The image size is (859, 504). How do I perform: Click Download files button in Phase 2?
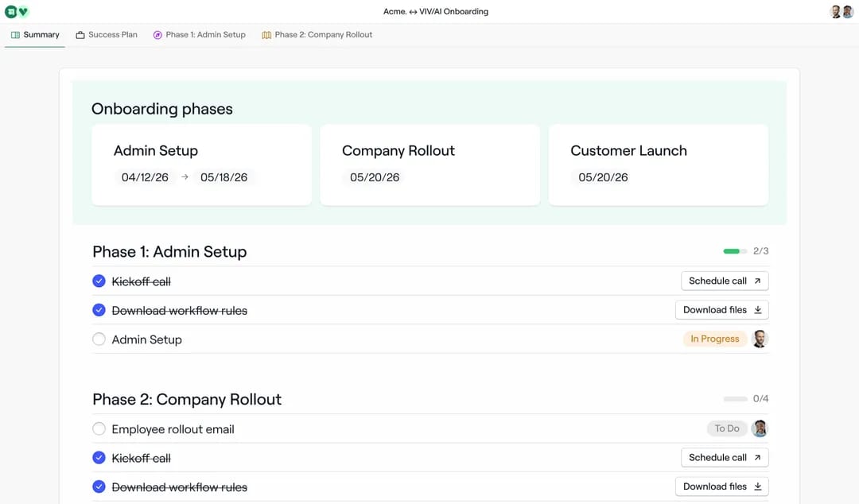click(x=721, y=487)
